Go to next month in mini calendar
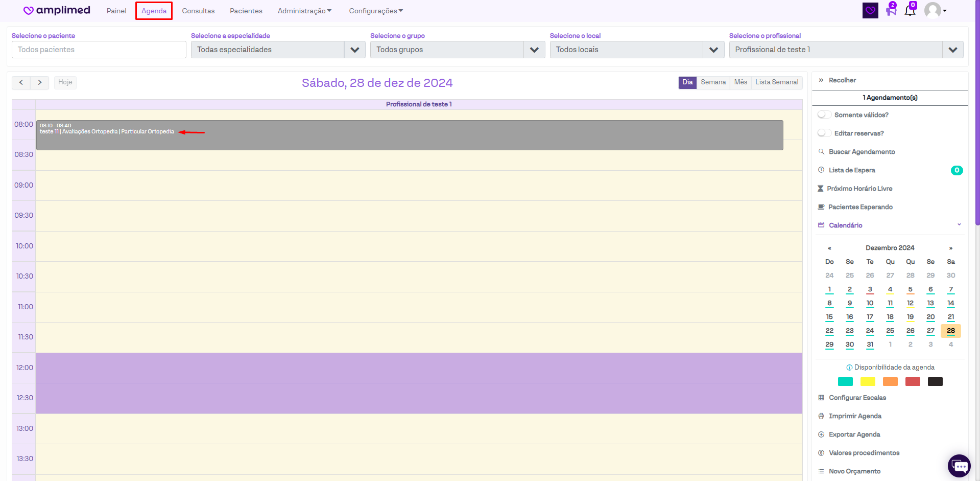This screenshot has height=481, width=980. pos(950,248)
